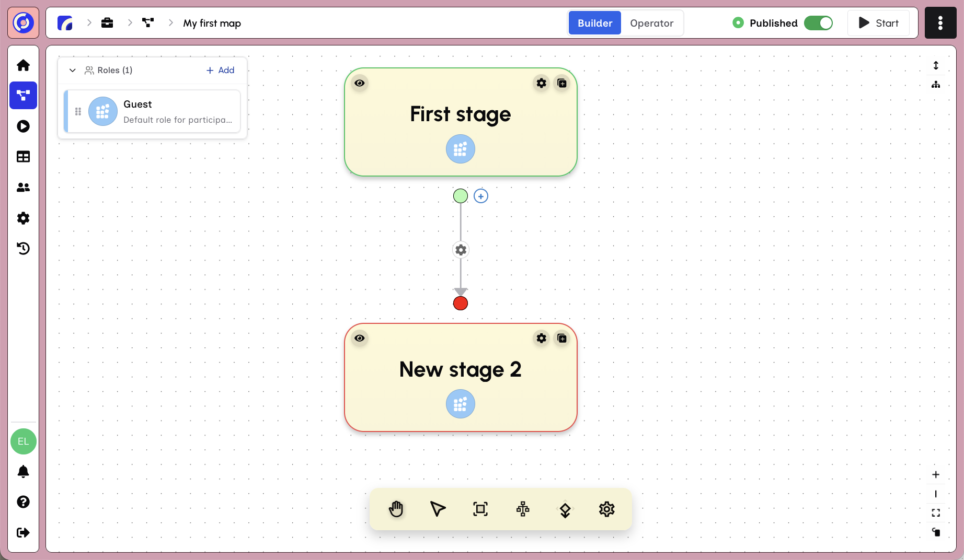Screen dimensions: 964x560
Task: Click the org-chart layout icon at top right
Action: [936, 85]
